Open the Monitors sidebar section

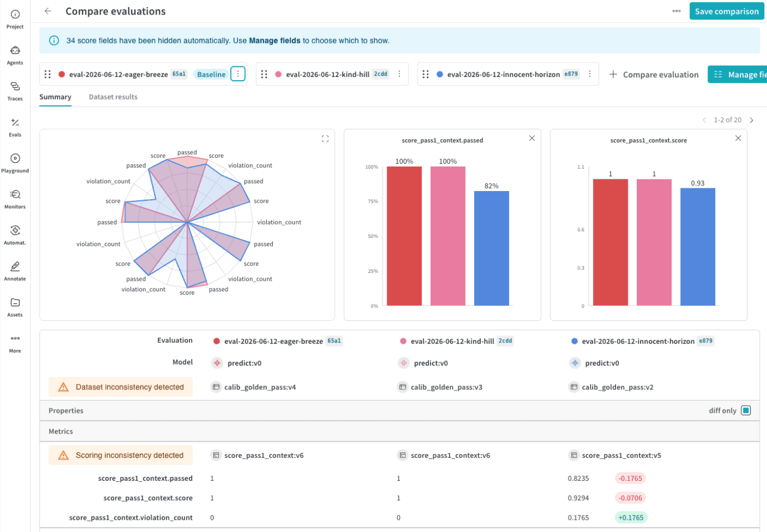point(15,199)
